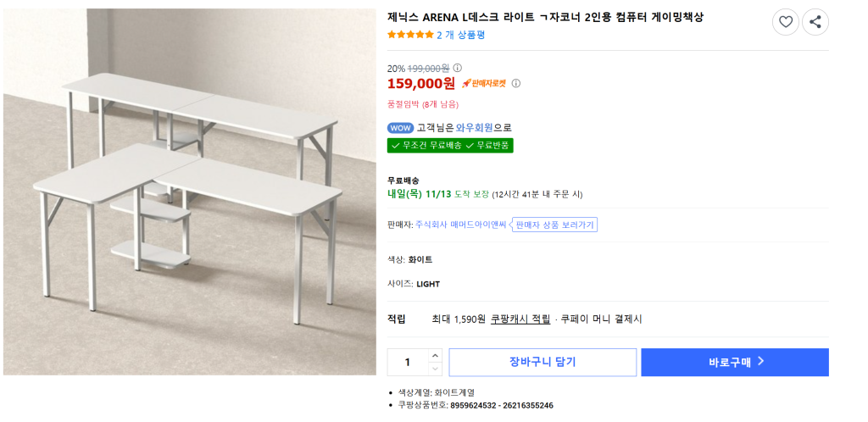Click the heart wishlist icon
This screenshot has height=422, width=868.
(785, 22)
